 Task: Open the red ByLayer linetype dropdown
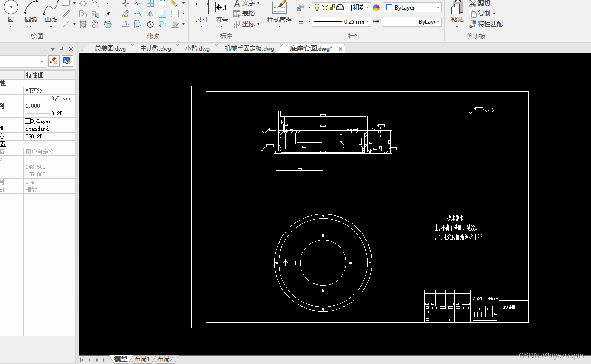(x=412, y=22)
